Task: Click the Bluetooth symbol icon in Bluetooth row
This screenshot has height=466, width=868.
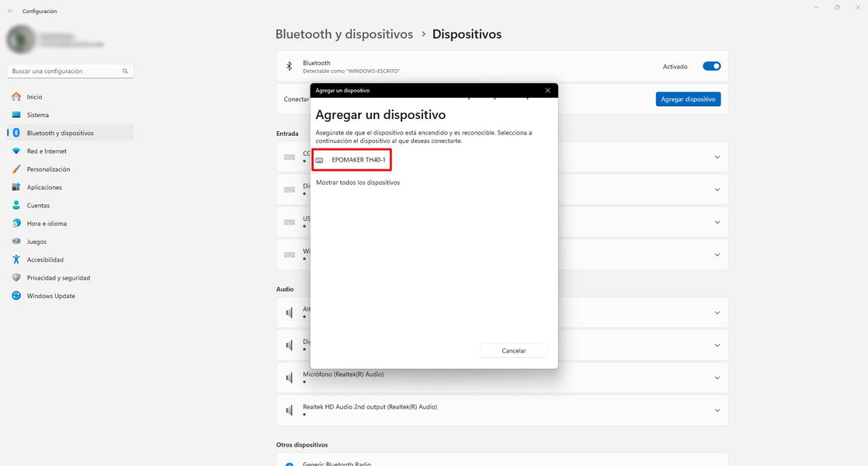Action: pos(289,67)
